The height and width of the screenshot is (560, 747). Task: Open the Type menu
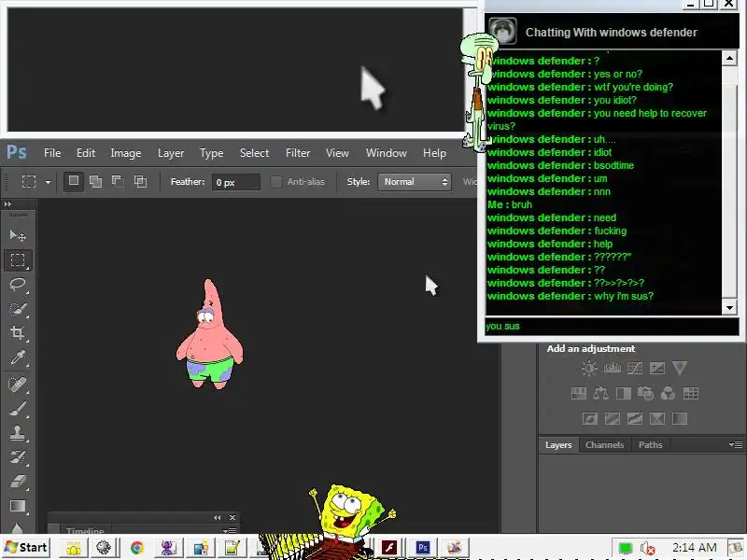pyautogui.click(x=212, y=153)
